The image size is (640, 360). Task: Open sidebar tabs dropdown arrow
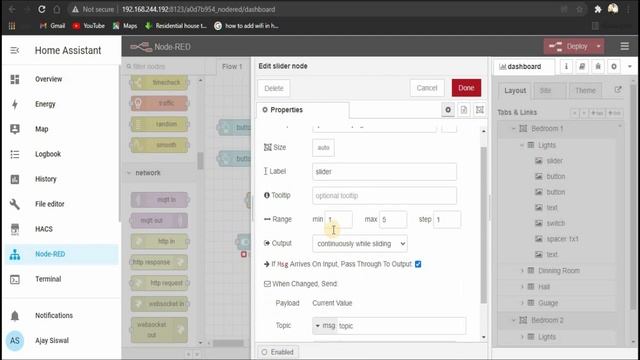(x=630, y=67)
